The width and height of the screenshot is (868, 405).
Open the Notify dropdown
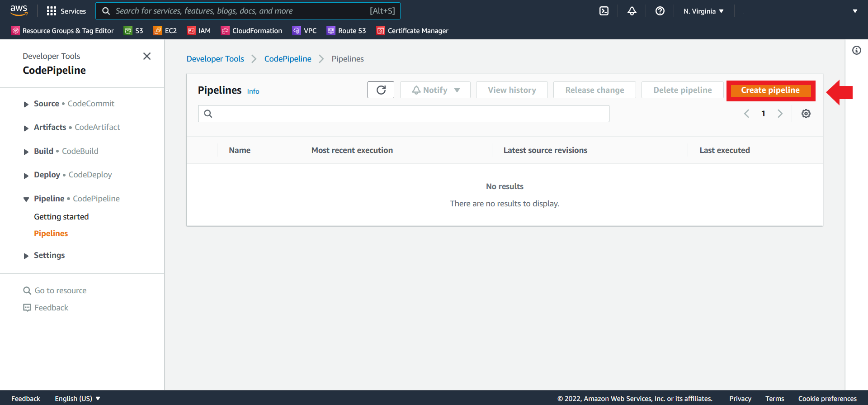(435, 90)
